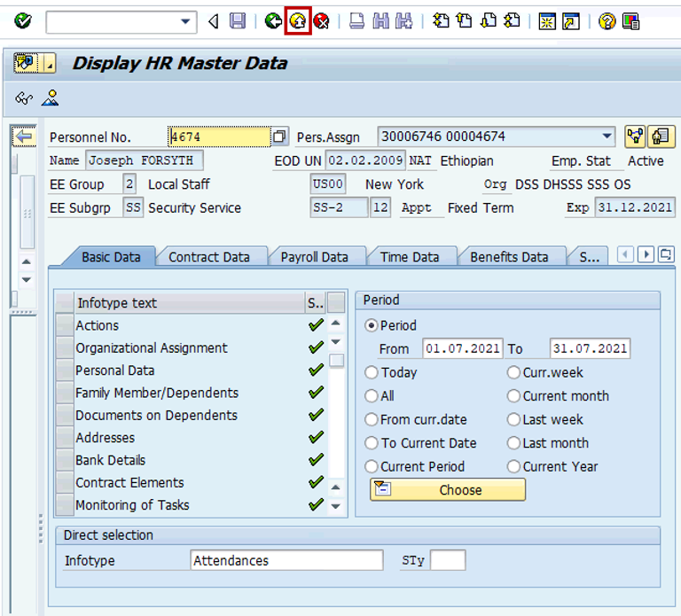Image resolution: width=681 pixels, height=616 pixels.
Task: Open Help via yellow question mark icon
Action: 607,21
